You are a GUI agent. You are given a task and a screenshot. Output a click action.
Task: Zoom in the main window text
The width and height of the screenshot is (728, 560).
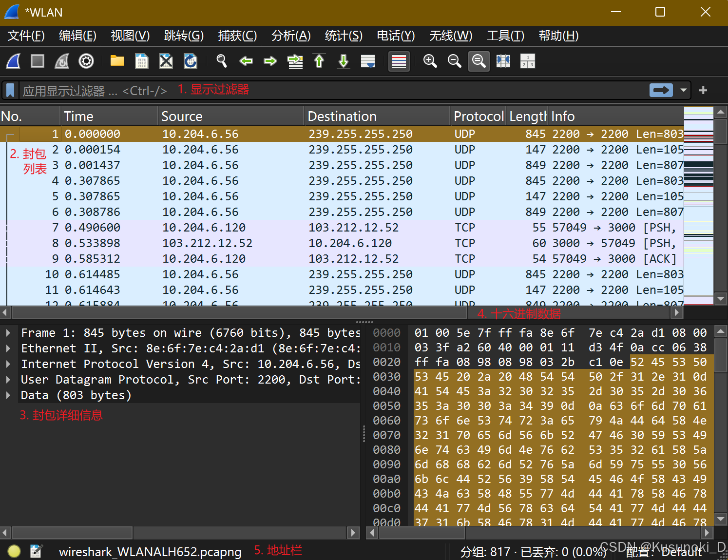(x=430, y=61)
